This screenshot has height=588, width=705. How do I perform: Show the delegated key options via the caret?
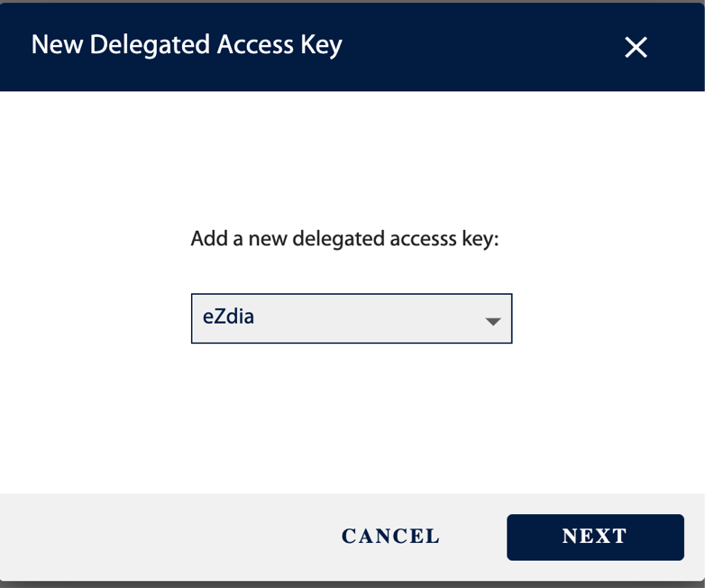coord(493,321)
